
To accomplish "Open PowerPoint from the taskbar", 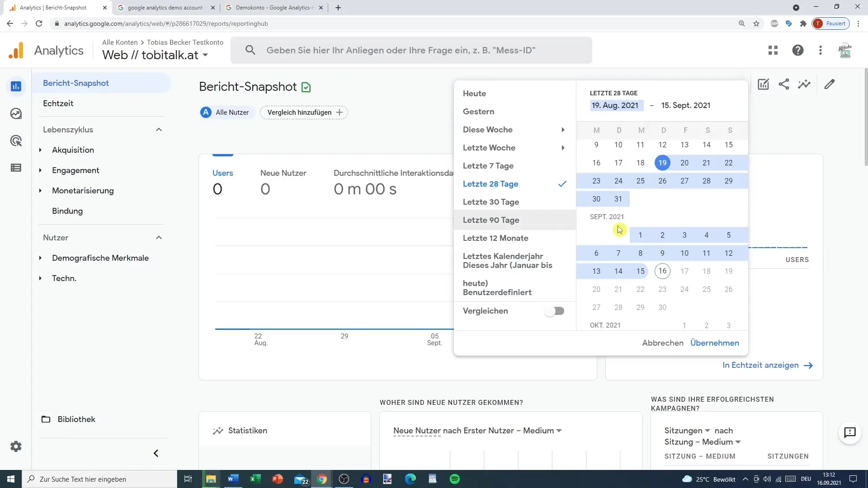I will click(278, 479).
